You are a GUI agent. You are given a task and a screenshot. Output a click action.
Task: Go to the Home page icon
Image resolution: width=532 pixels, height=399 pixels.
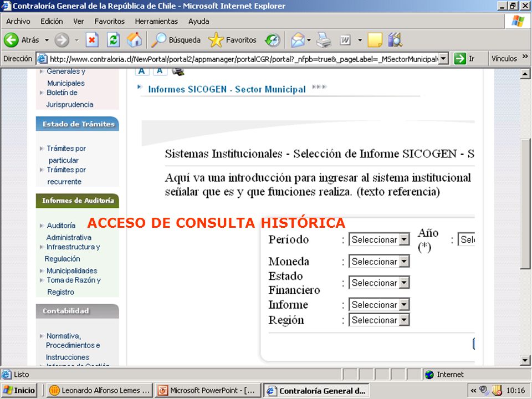(134, 40)
